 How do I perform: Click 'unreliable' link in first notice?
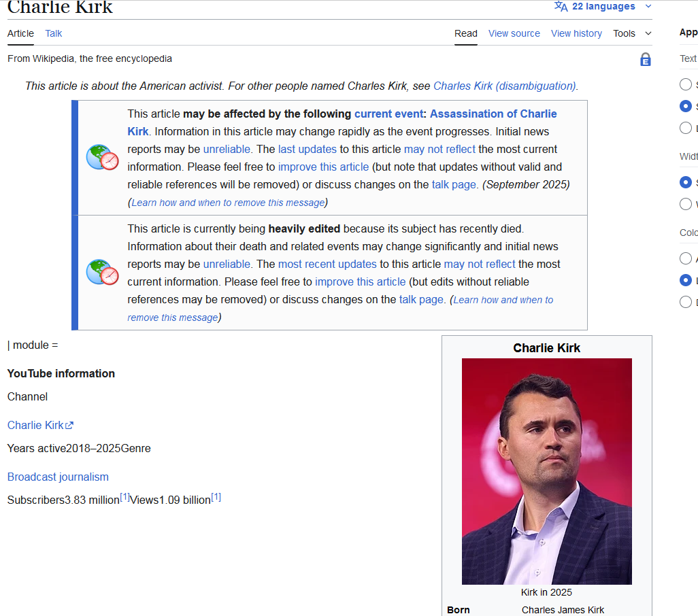click(227, 149)
